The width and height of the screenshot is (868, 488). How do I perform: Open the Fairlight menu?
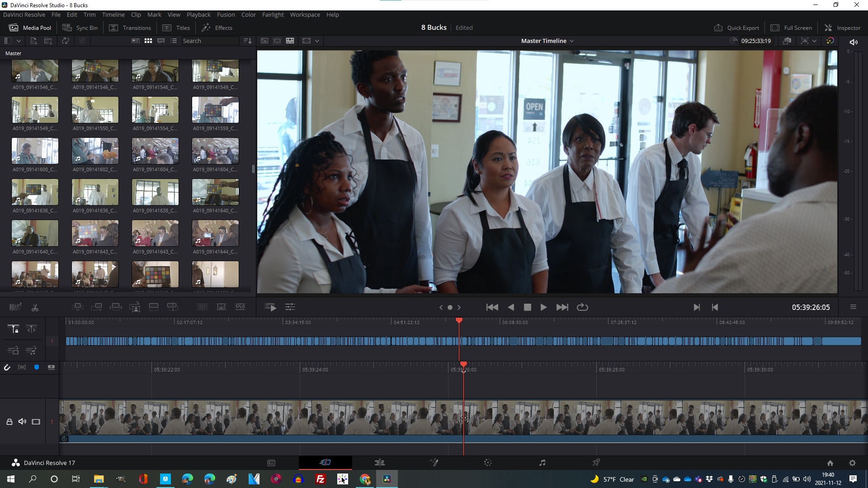[x=273, y=14]
